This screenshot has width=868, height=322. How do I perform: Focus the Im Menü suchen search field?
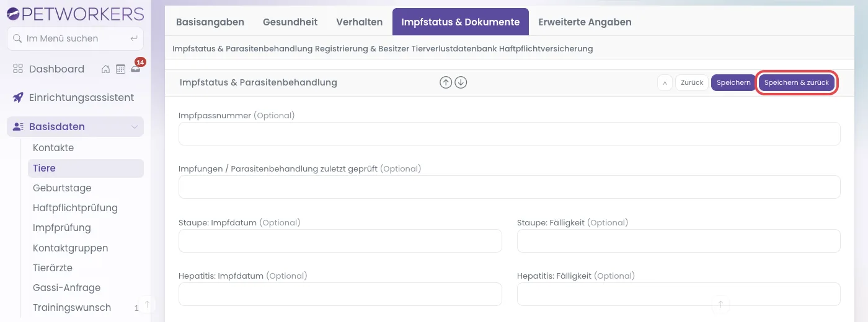point(75,38)
